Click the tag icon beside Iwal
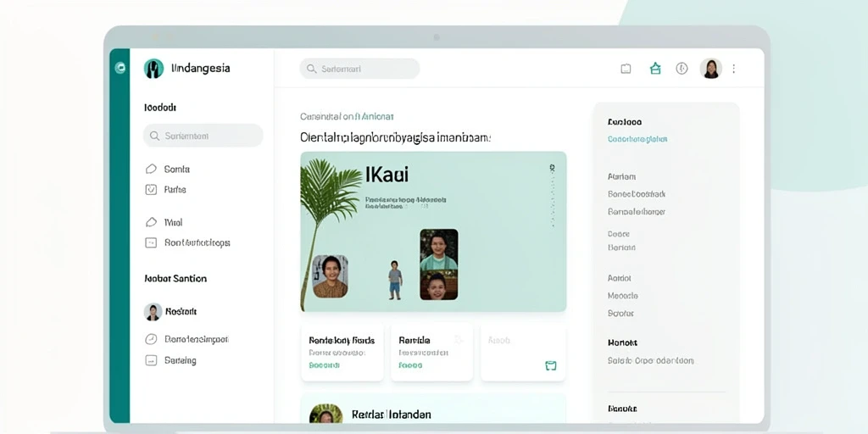Screen dimensions: 868x434 151,222
